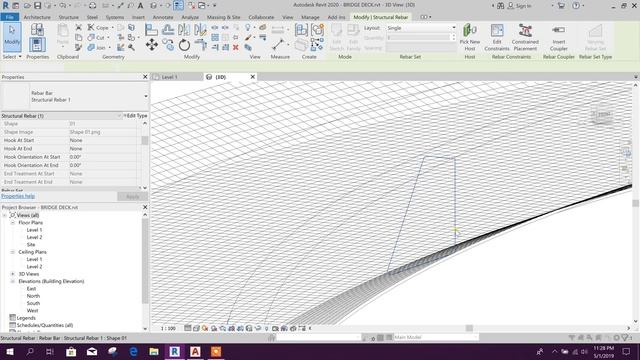Open Microsoft Edge from the taskbar
Image resolution: width=640 pixels, height=360 pixels.
[x=133, y=351]
